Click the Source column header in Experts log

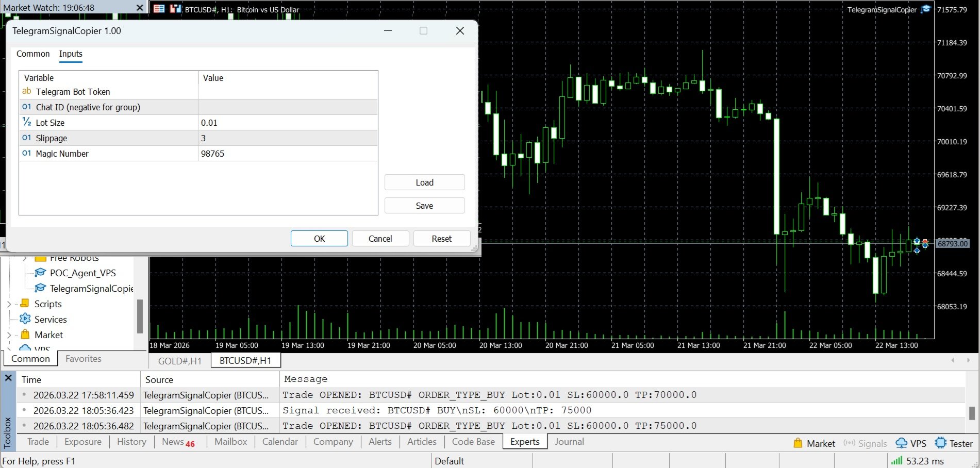(x=210, y=379)
